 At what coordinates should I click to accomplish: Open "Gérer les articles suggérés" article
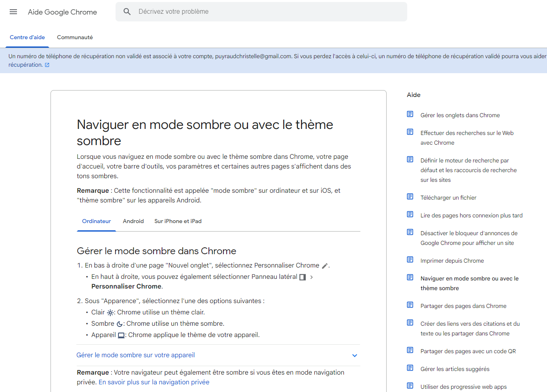tap(455, 369)
